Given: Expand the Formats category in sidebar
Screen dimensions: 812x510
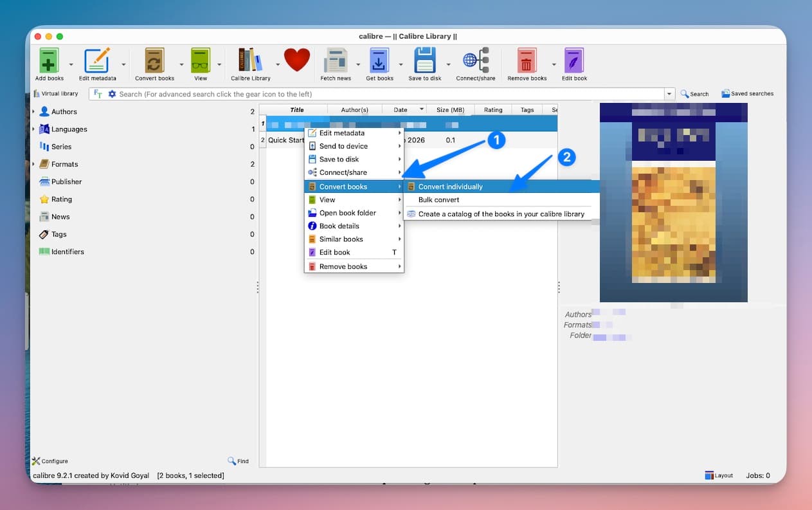Looking at the screenshot, I should pos(34,165).
